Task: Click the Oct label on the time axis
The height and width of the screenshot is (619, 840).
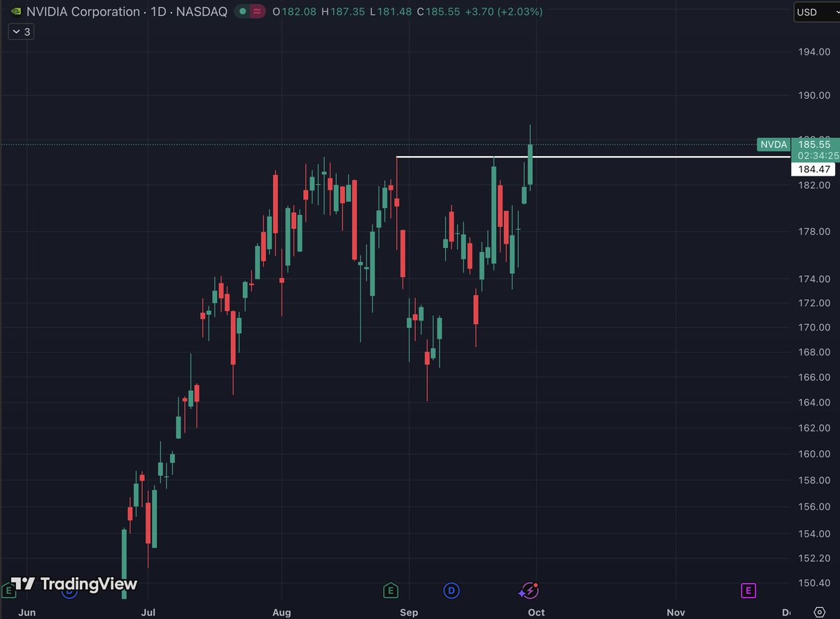Action: 536,613
